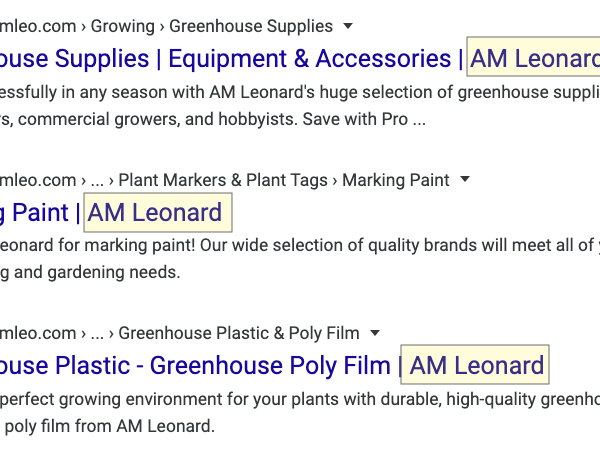This screenshot has height=463, width=600.
Task: Click arrow after Greenhouse Plastic & Poly Film breadcrumb
Action: [x=374, y=333]
